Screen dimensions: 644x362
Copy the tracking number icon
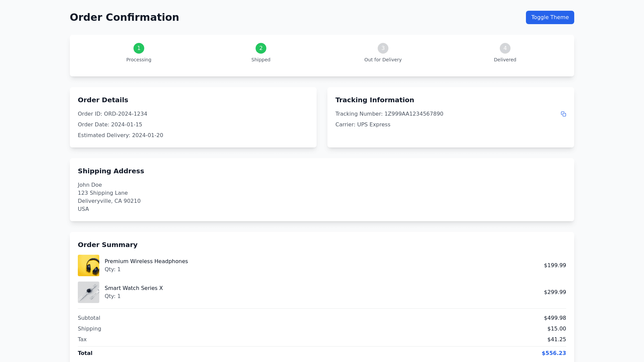[563, 114]
